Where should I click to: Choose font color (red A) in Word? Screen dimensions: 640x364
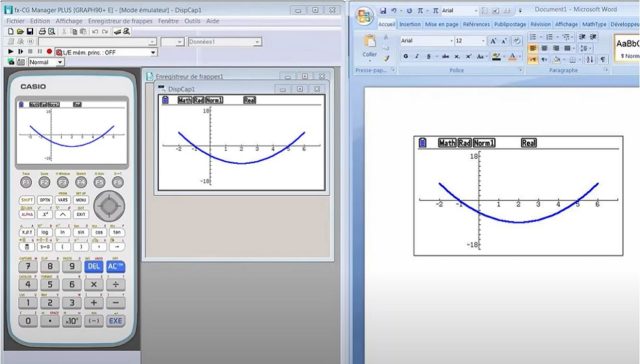click(x=512, y=56)
